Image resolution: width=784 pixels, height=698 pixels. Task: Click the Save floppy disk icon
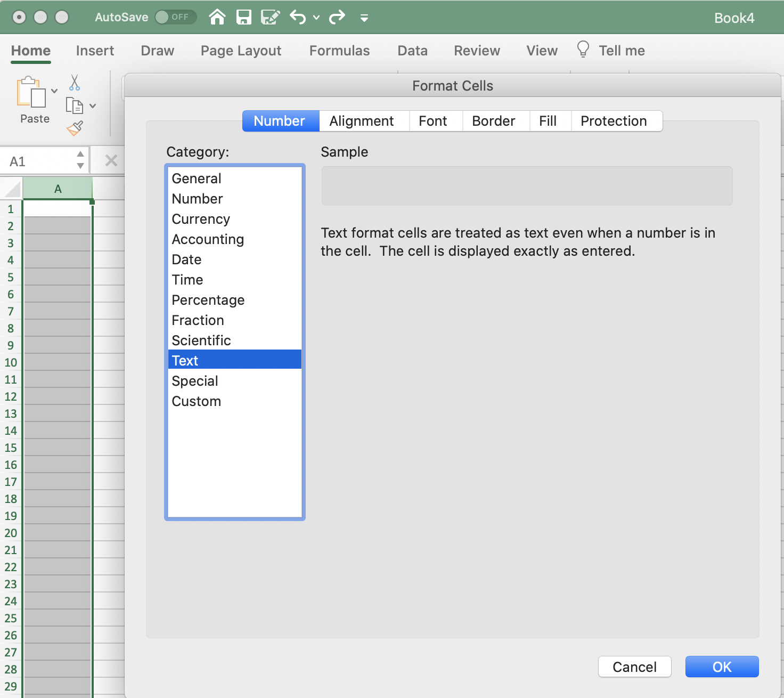pyautogui.click(x=244, y=18)
